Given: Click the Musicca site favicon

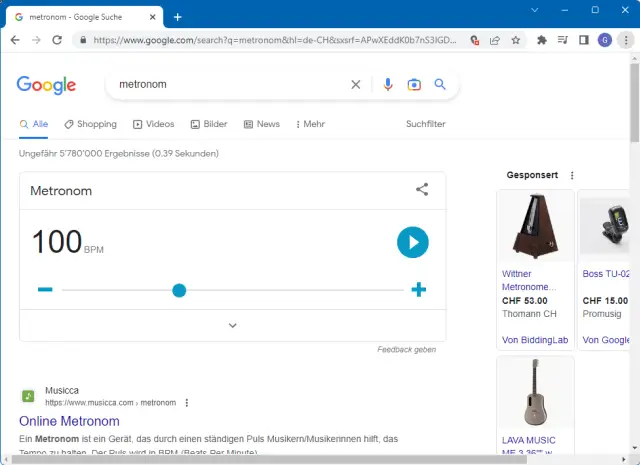Looking at the screenshot, I should pos(28,396).
